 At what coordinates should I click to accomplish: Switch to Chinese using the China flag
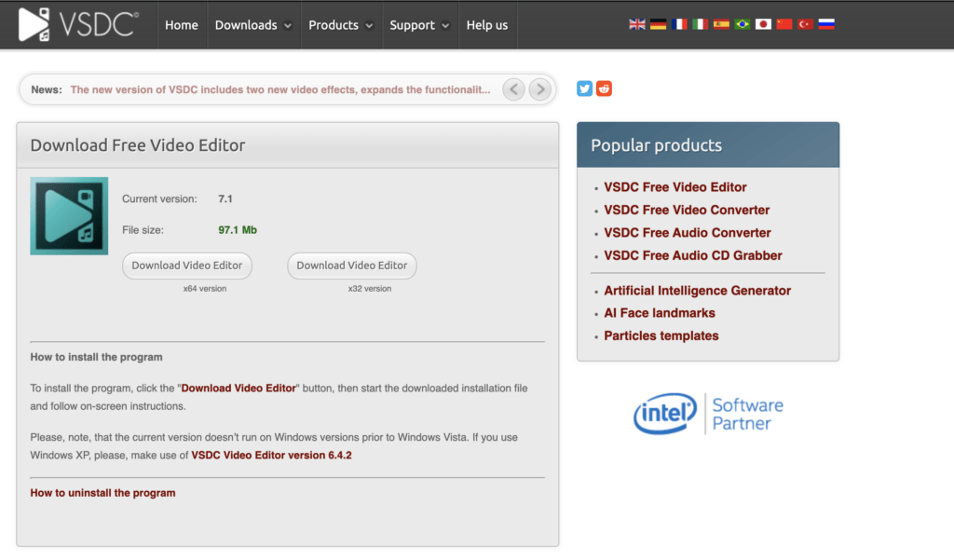click(784, 24)
